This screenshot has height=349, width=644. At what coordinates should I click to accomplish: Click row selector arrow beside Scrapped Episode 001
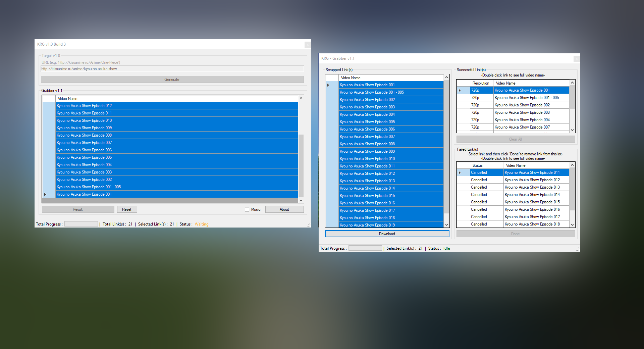(x=328, y=85)
